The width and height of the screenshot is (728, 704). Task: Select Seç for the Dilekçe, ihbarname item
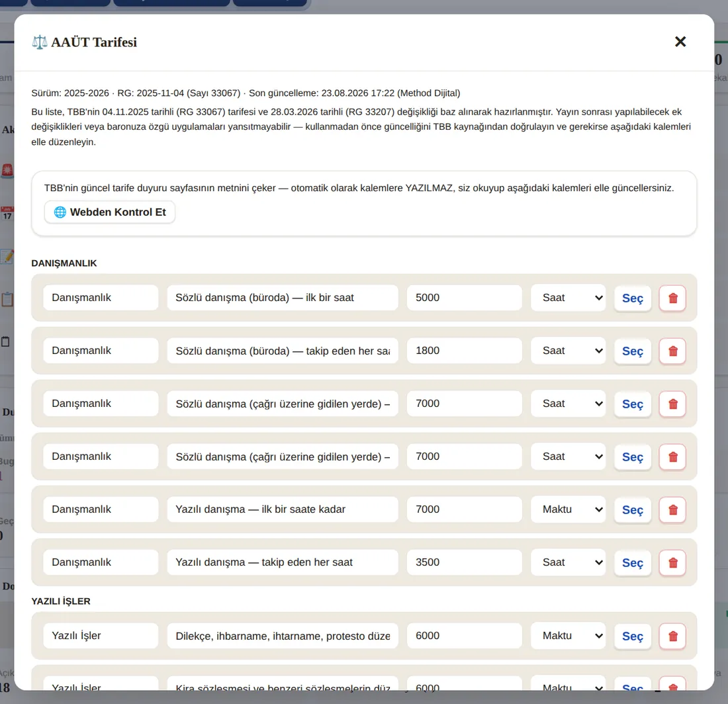[x=632, y=636]
